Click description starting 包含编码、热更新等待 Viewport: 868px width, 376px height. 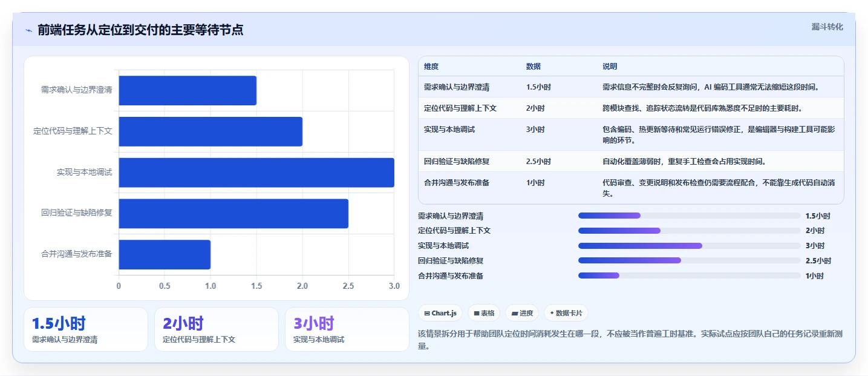tap(719, 135)
